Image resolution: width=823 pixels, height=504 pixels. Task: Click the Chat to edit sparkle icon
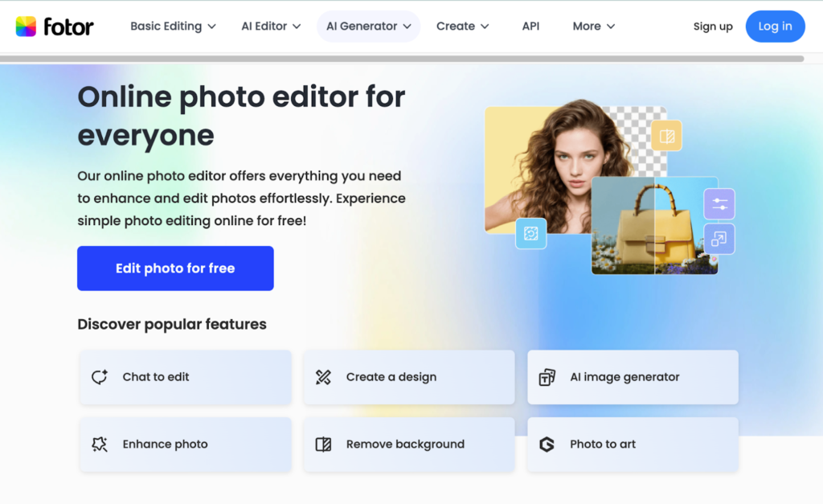pos(100,377)
